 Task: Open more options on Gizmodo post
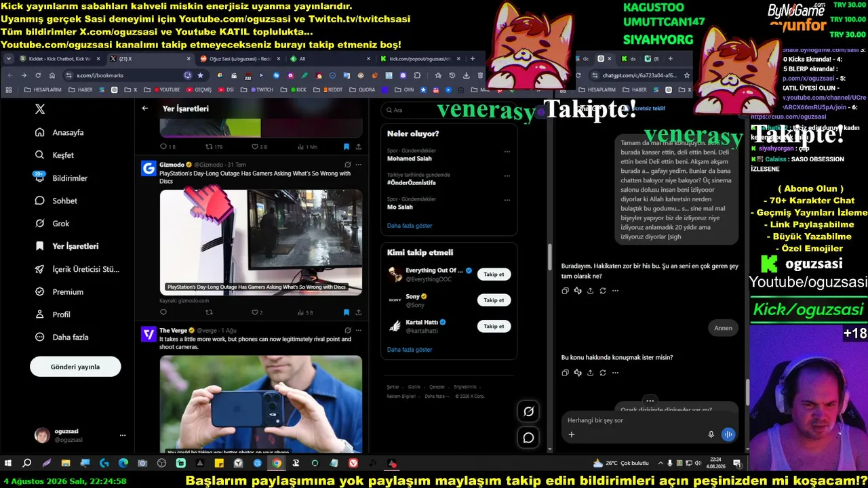pyautogui.click(x=359, y=165)
